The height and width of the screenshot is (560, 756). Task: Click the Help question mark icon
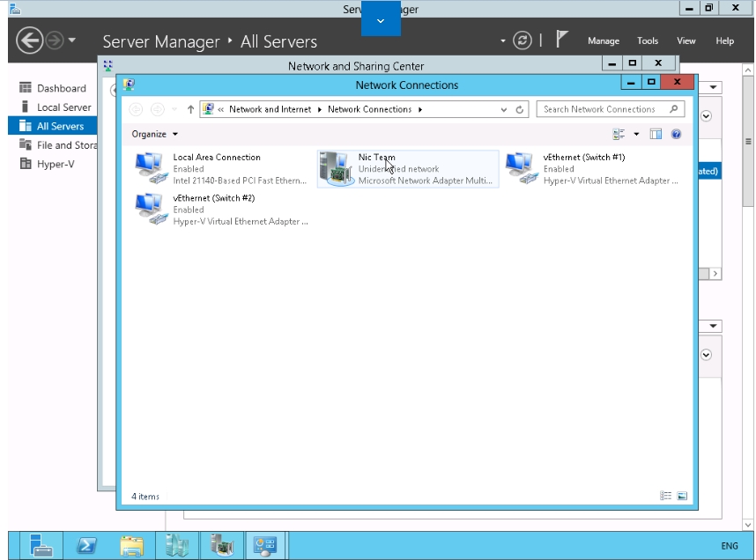[x=676, y=134]
